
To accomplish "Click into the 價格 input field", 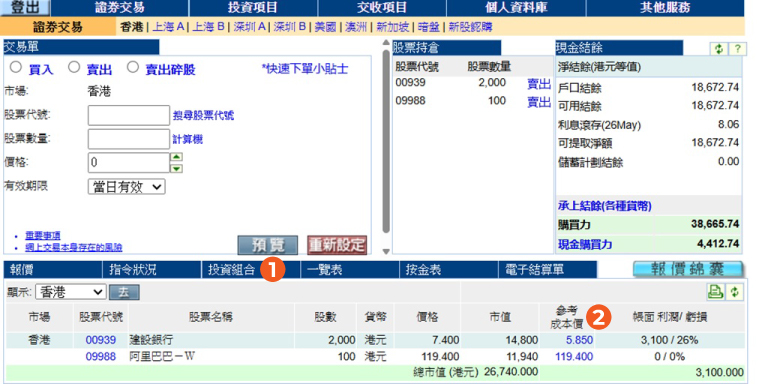I will coord(129,163).
